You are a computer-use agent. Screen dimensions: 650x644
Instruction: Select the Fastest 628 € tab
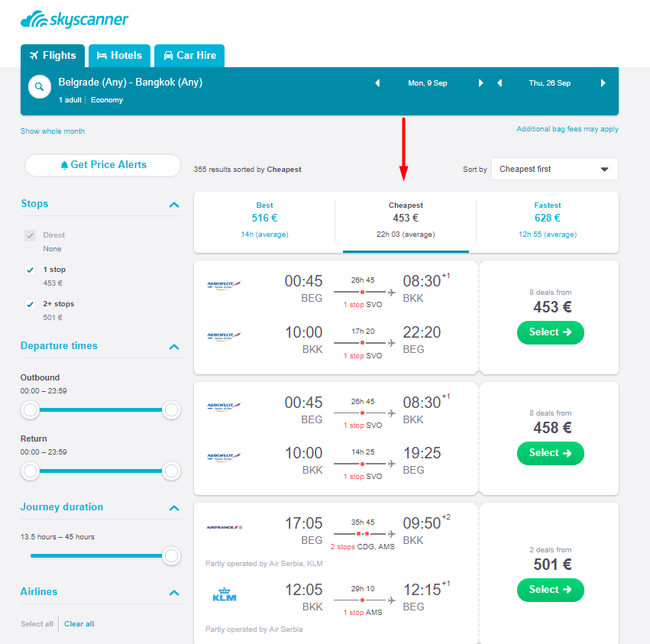point(547,220)
